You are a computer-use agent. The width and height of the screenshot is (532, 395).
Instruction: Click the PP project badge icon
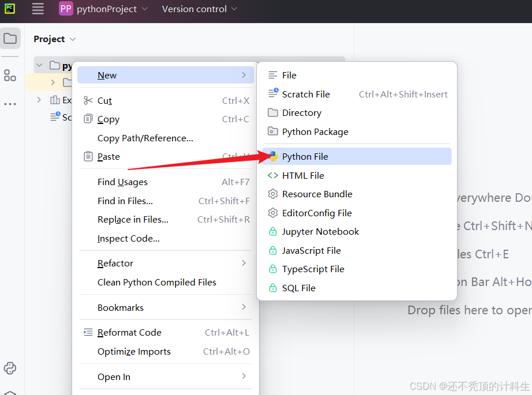pos(66,9)
